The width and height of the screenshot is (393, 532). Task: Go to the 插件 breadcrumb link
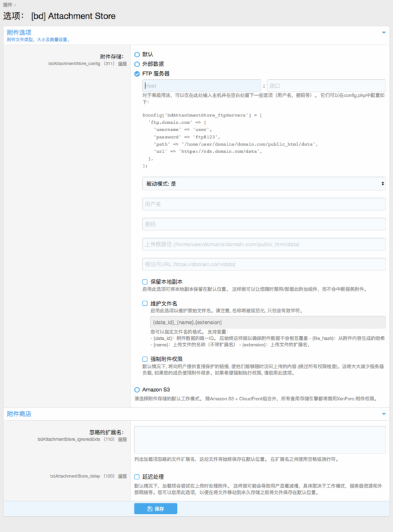pyautogui.click(x=7, y=5)
